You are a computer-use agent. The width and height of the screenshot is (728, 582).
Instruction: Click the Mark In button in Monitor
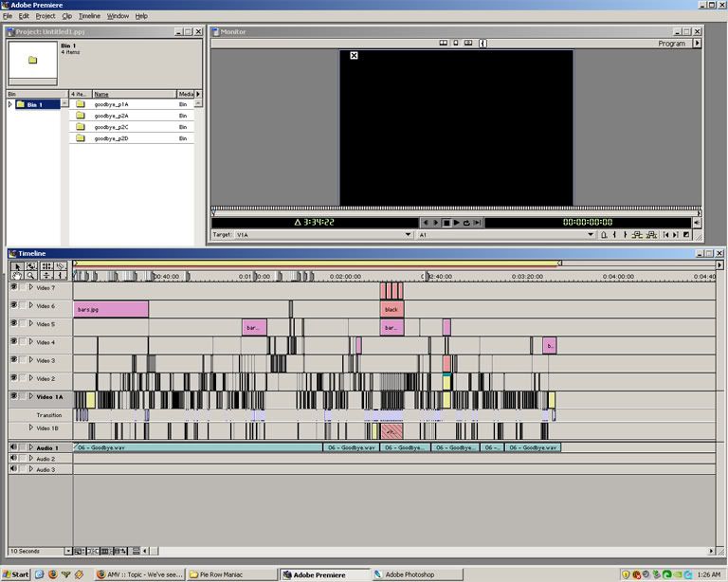(614, 234)
